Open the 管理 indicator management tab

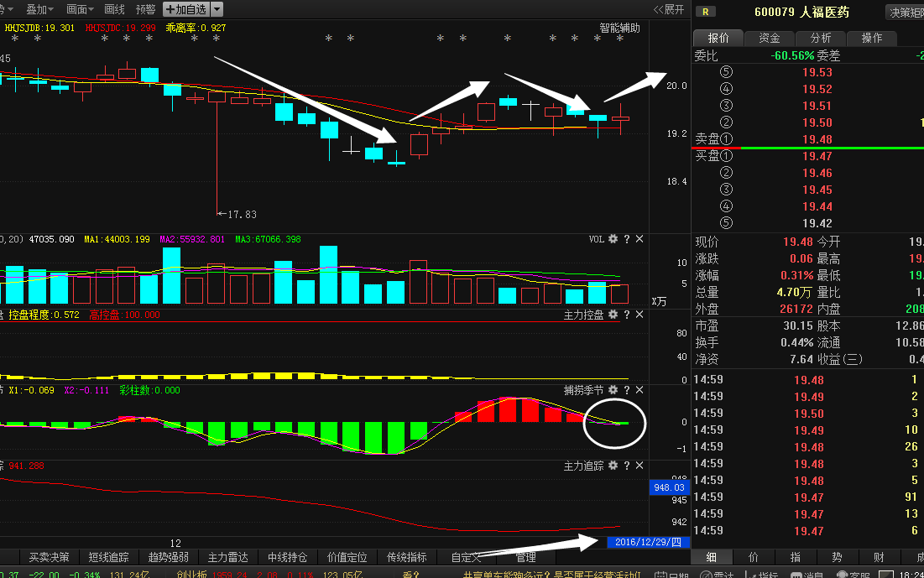[525, 557]
